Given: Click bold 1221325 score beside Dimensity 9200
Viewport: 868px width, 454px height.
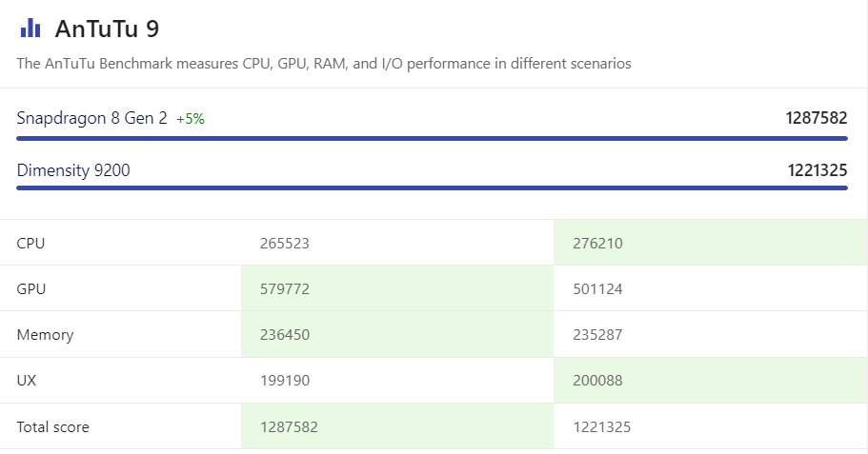Looking at the screenshot, I should click(817, 170).
